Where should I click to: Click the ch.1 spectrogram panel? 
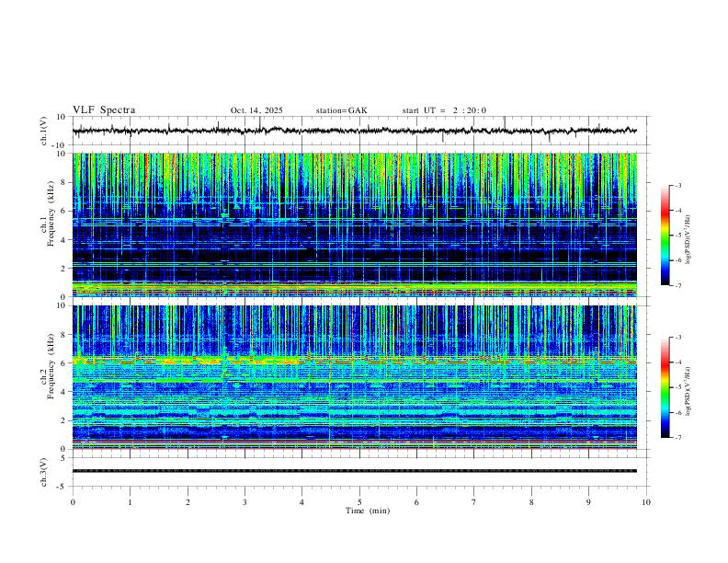[355, 224]
